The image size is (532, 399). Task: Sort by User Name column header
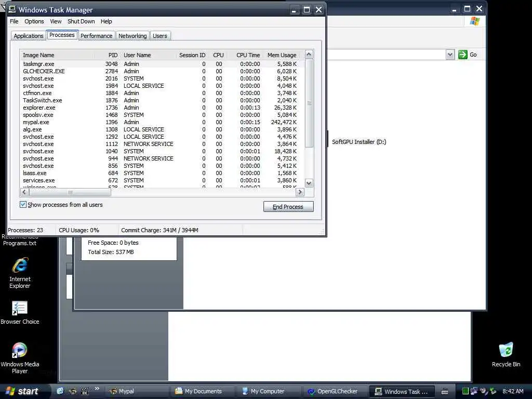(x=148, y=55)
